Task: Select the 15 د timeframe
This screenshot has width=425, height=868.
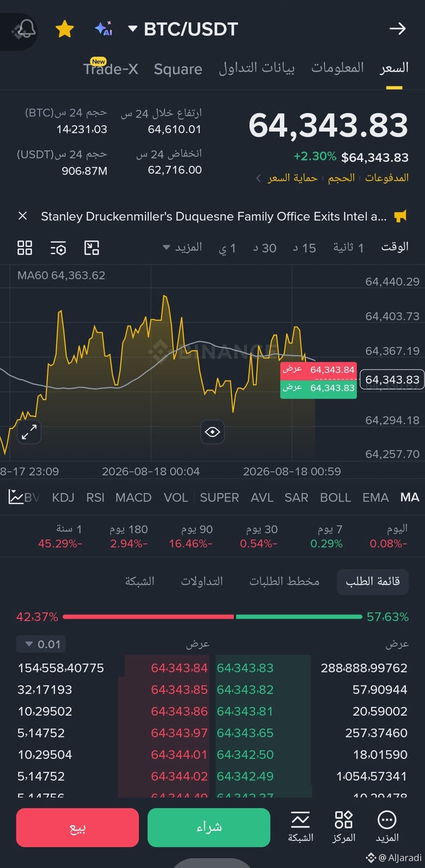Action: click(304, 248)
